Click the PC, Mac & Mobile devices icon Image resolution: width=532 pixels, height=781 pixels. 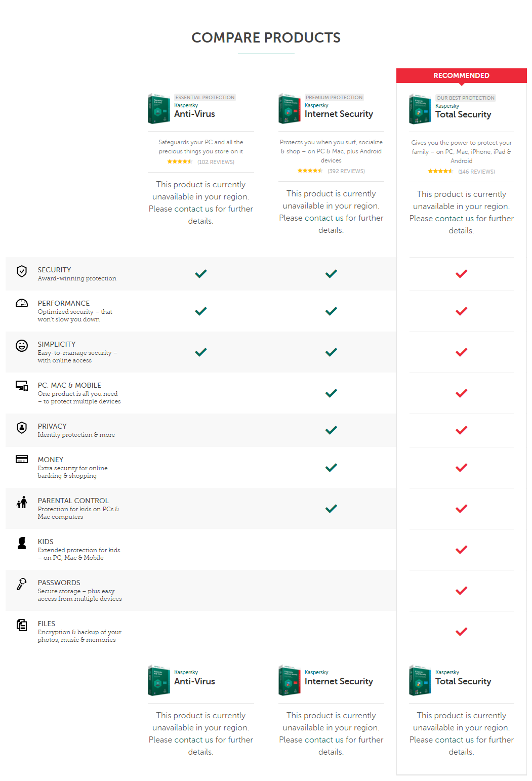click(x=22, y=386)
